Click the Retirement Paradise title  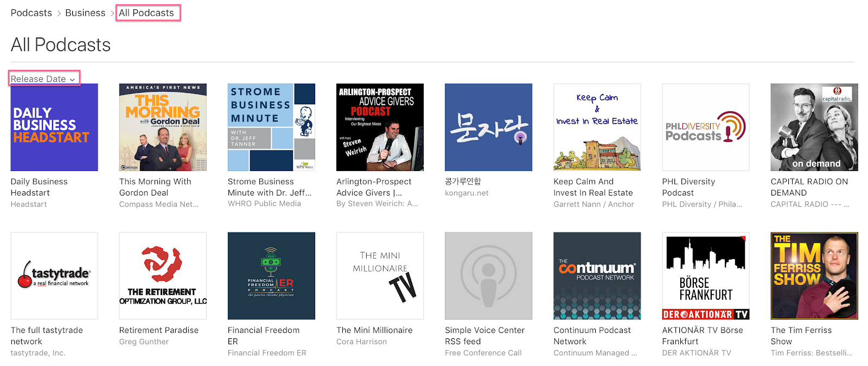pos(159,330)
